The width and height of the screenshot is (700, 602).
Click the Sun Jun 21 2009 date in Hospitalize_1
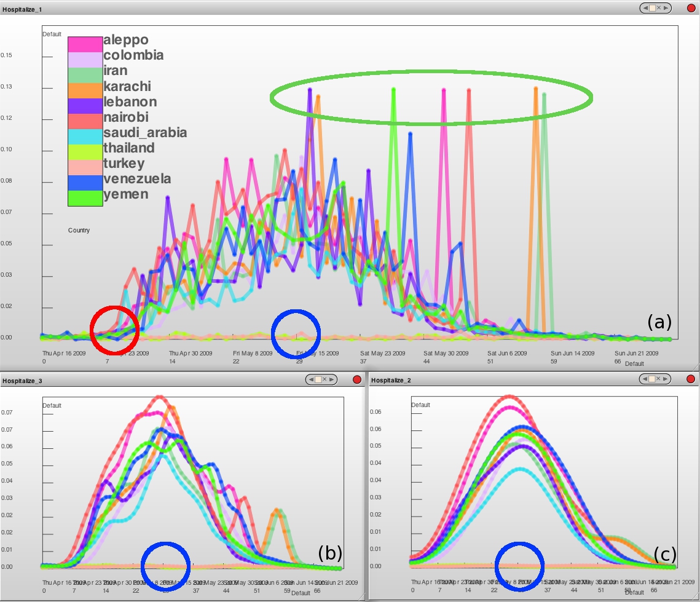(x=637, y=353)
